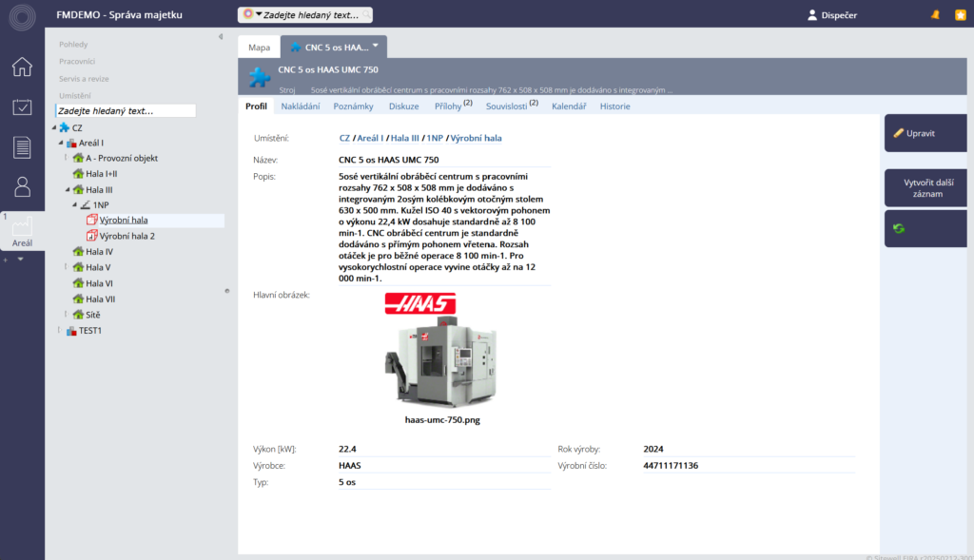Expand the Sítě tree node

click(67, 314)
